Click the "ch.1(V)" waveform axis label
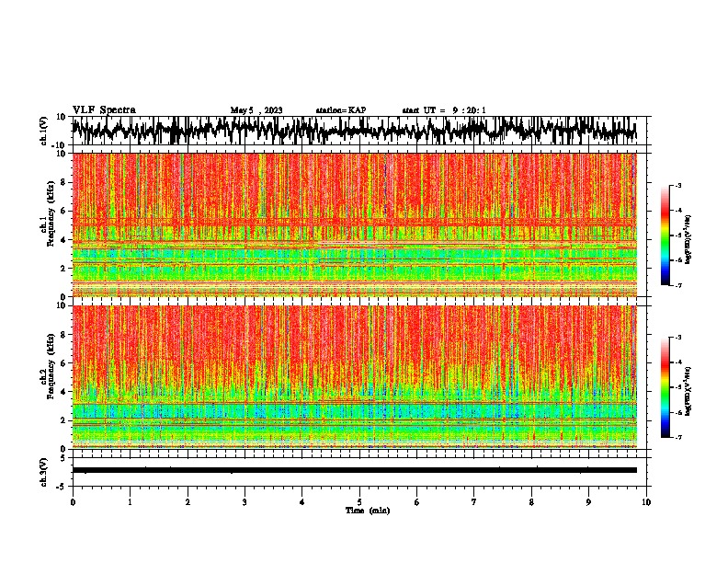Viewport: 728px width, 563px height. (x=44, y=131)
